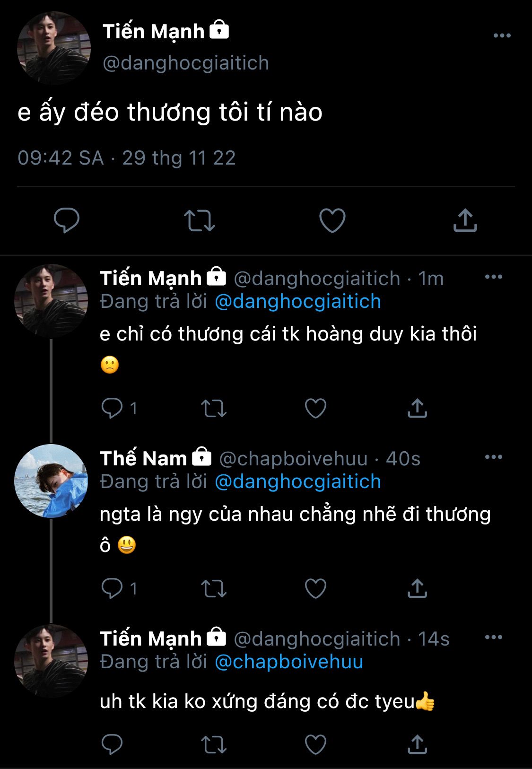Open Tiến Mạnh's avatar on the main tweet
The height and width of the screenshot is (769, 532).
[53, 48]
